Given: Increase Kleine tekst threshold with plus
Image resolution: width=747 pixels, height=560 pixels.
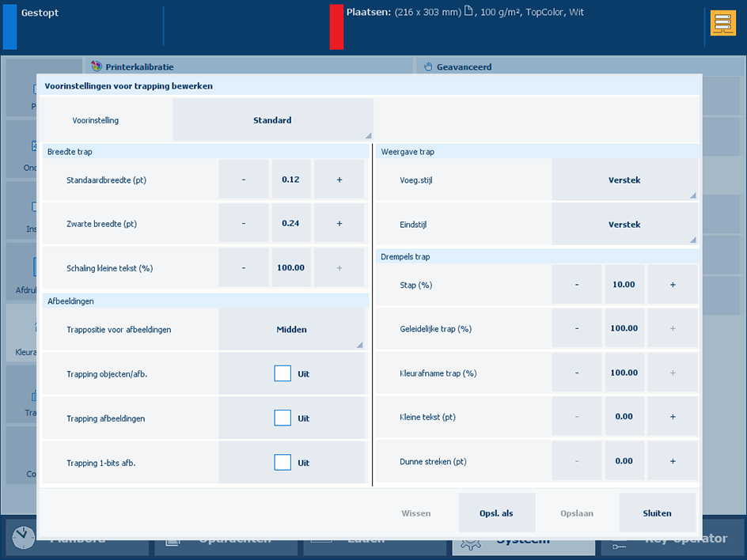Looking at the screenshot, I should pyautogui.click(x=673, y=417).
